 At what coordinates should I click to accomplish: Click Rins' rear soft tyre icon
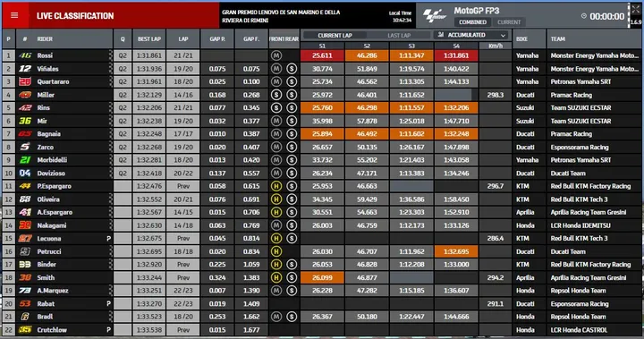pos(292,107)
